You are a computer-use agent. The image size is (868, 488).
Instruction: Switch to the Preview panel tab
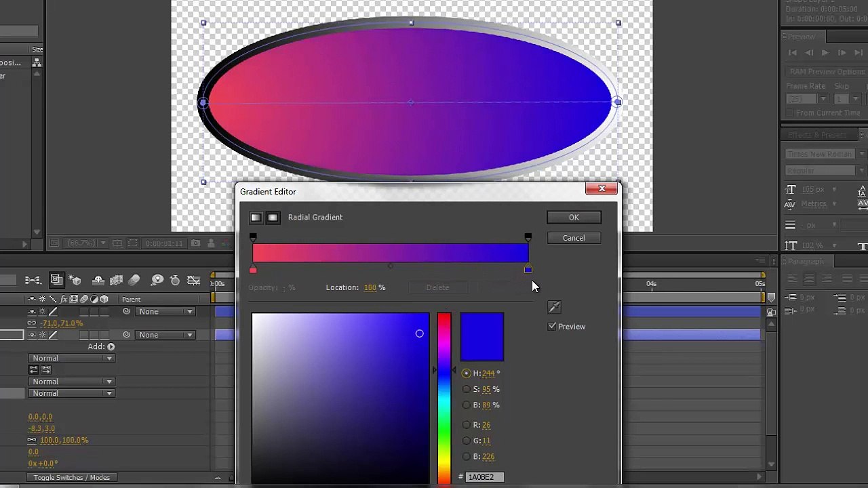pyautogui.click(x=802, y=37)
